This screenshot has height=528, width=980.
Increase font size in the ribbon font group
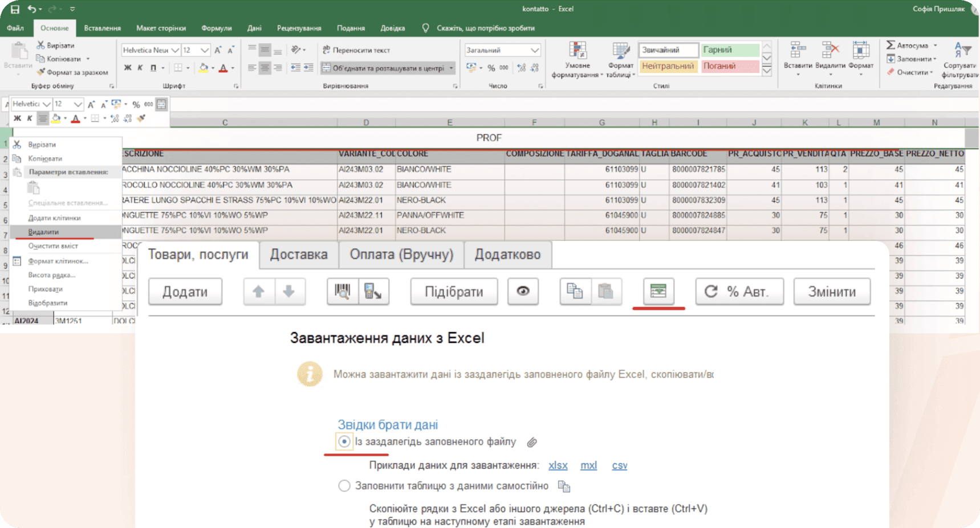(218, 50)
